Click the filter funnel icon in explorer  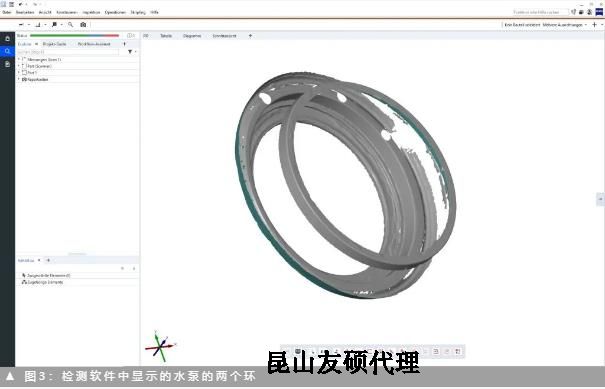pyautogui.click(x=130, y=52)
